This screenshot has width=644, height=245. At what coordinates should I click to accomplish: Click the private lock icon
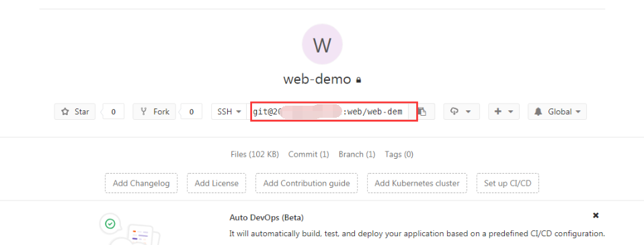358,80
